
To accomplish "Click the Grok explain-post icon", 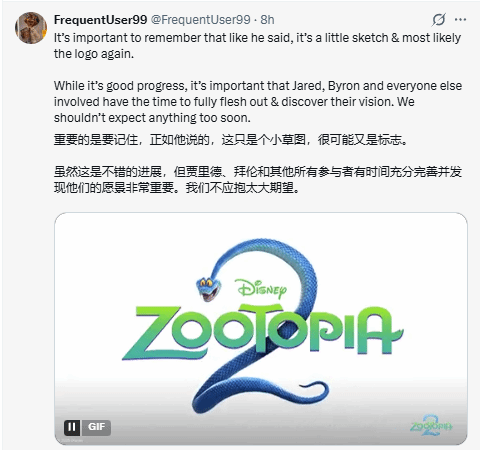I will [439, 20].
